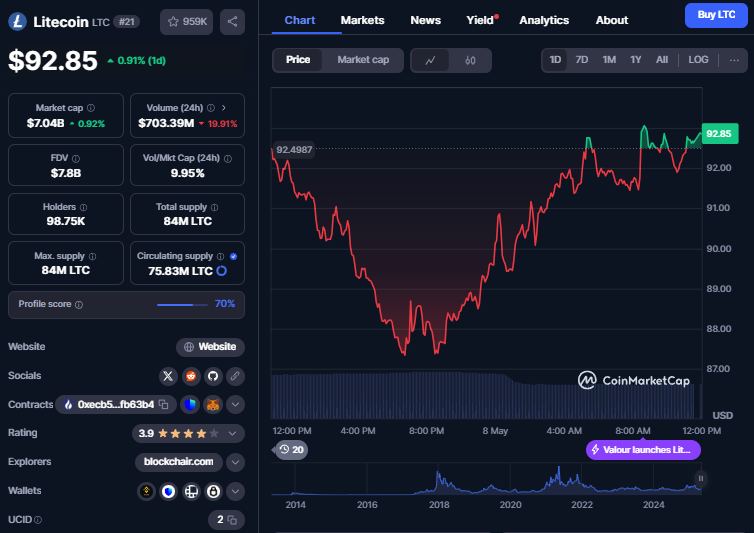This screenshot has width=754, height=533.
Task: Open the Reddit social link
Action: click(x=191, y=376)
